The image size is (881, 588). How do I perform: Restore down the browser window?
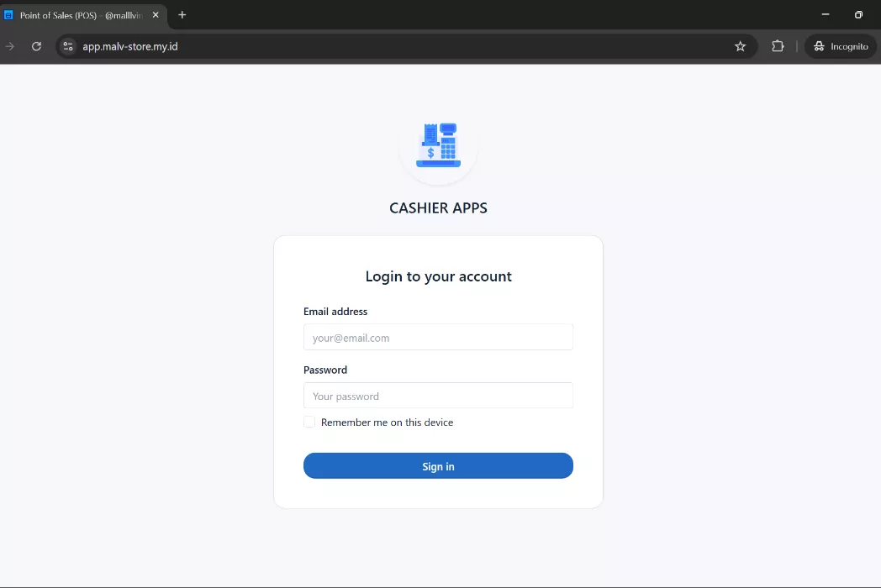point(858,14)
